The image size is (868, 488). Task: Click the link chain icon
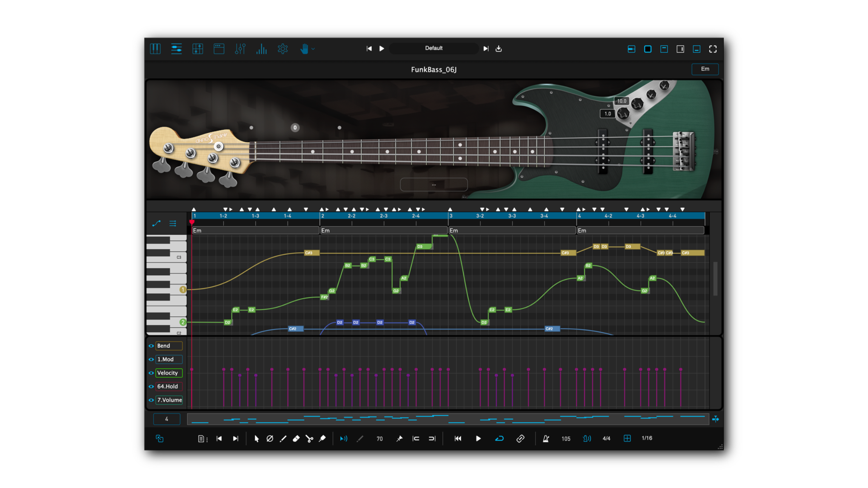tap(520, 438)
